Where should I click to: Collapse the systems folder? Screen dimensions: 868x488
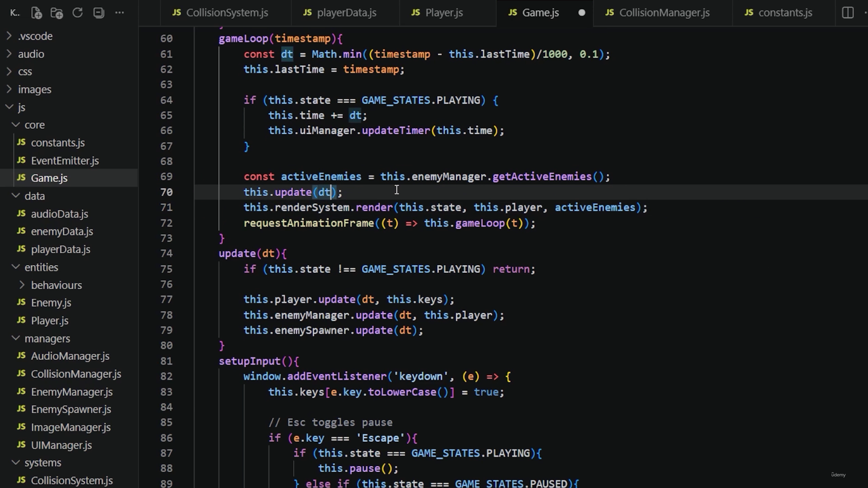(x=69, y=463)
